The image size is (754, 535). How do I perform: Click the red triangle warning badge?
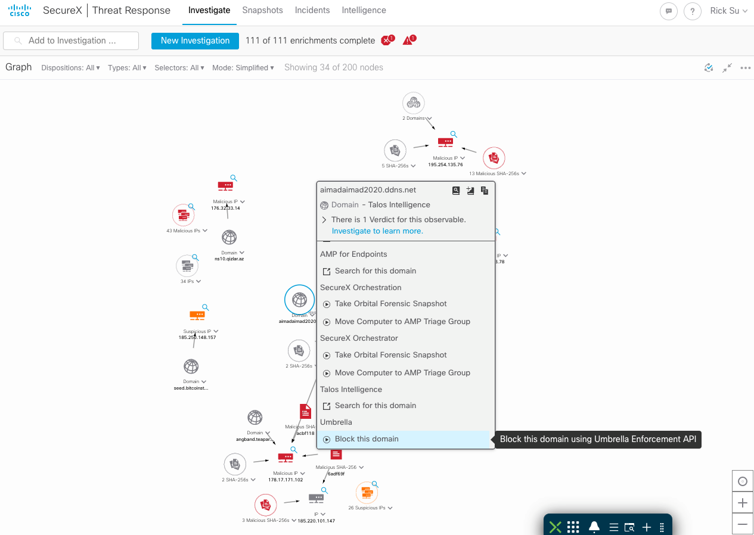tap(409, 40)
